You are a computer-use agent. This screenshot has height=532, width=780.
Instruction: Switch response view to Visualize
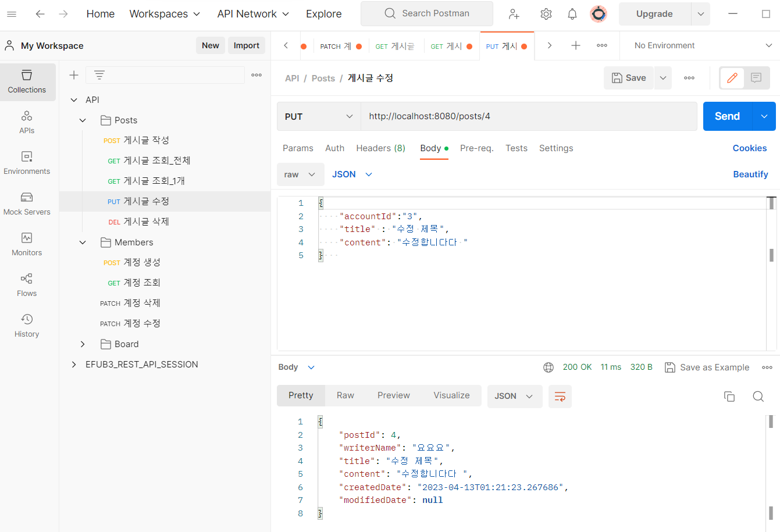tap(451, 395)
